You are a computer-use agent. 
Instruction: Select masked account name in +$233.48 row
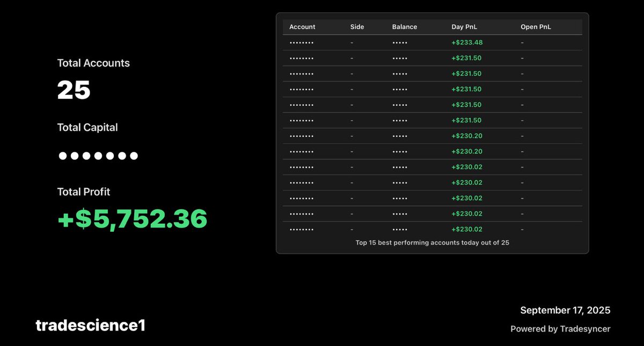pyautogui.click(x=302, y=42)
